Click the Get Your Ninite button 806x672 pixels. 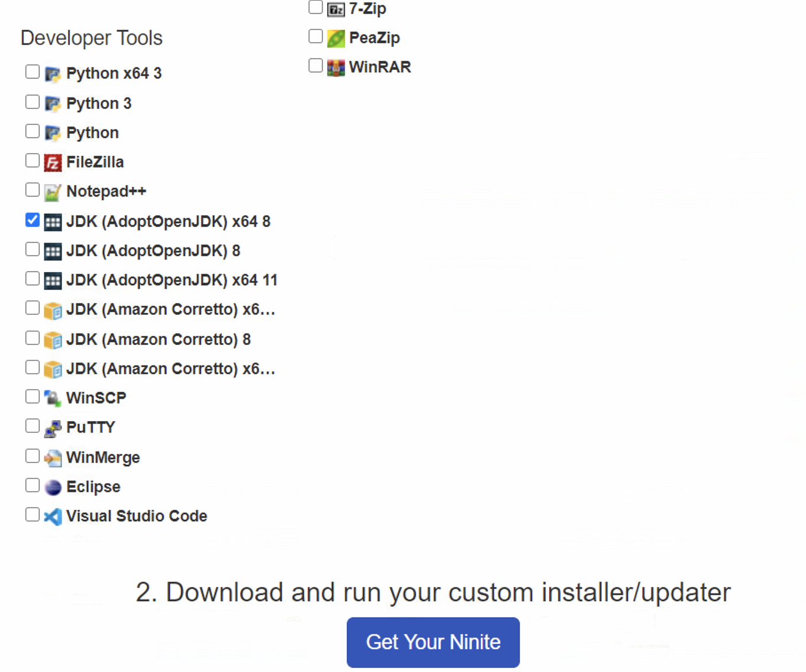point(433,642)
